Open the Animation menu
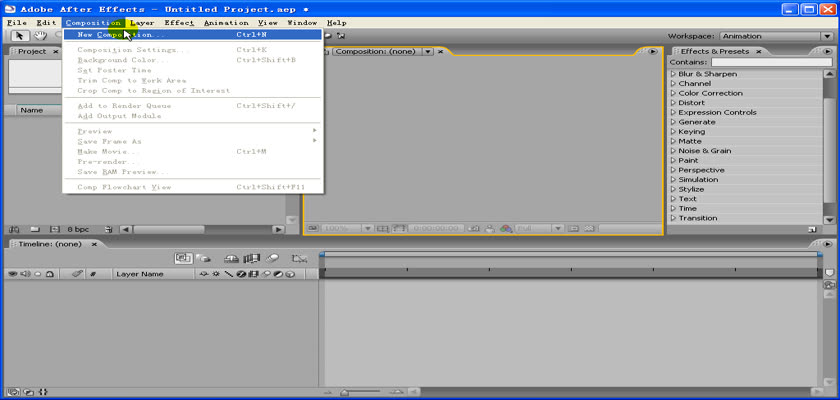Viewport: 840px width, 400px height. pos(226,23)
